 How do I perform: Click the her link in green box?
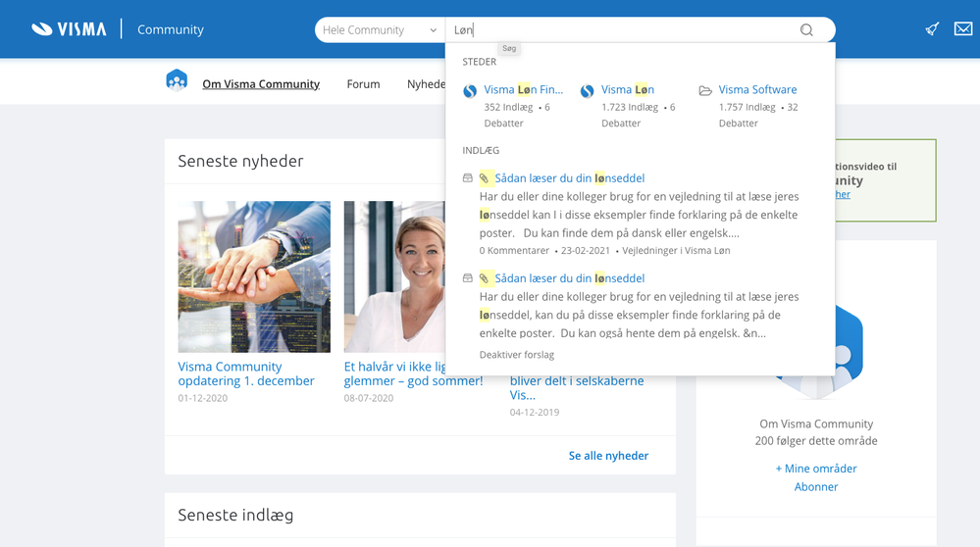[843, 194]
